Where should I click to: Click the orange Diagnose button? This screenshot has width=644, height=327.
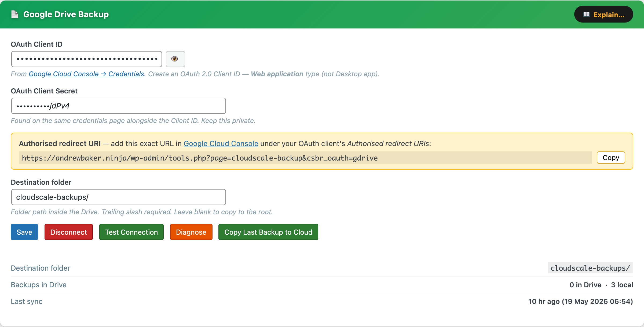coord(191,232)
